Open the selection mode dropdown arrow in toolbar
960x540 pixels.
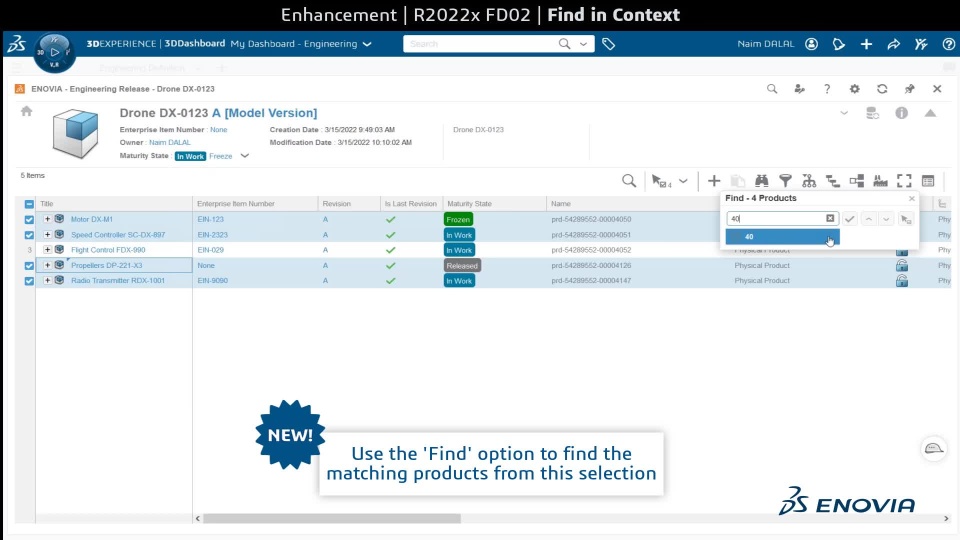click(683, 181)
